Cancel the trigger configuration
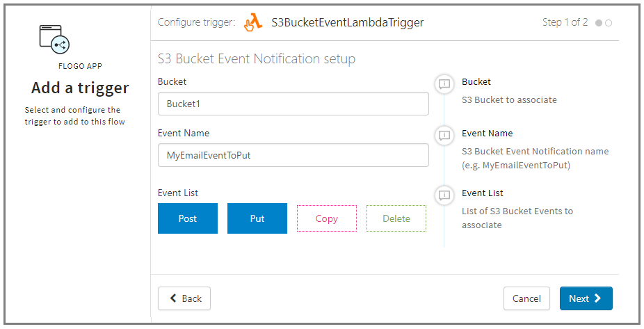Image resolution: width=644 pixels, height=329 pixels. pyautogui.click(x=526, y=298)
